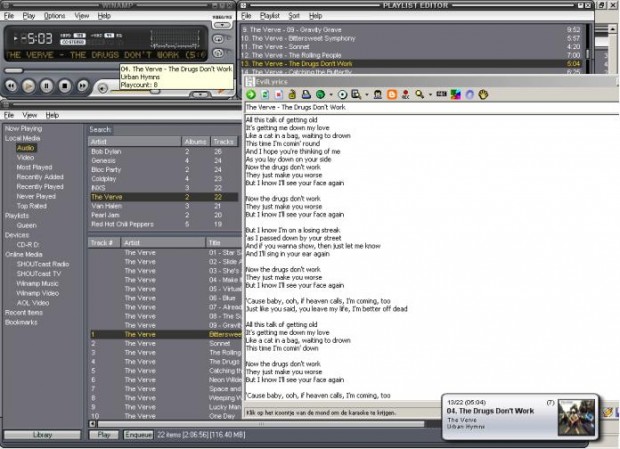Click the Enqueue button
The width and height of the screenshot is (620, 449).
coord(138,435)
